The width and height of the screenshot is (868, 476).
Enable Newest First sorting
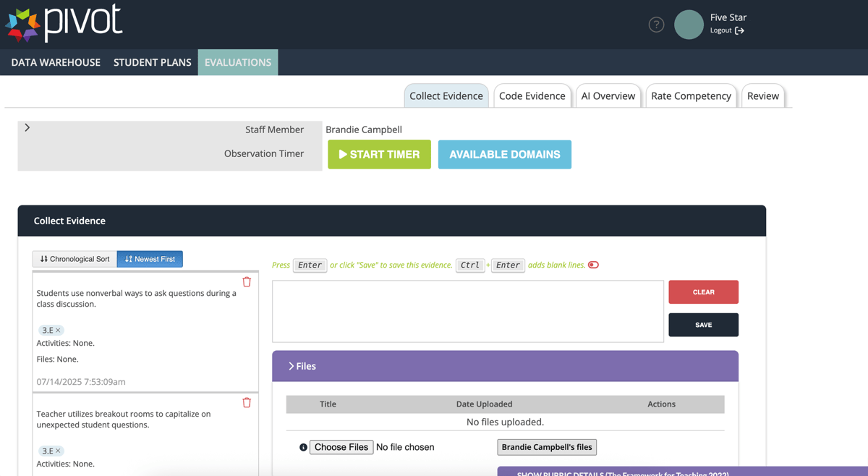(x=150, y=258)
